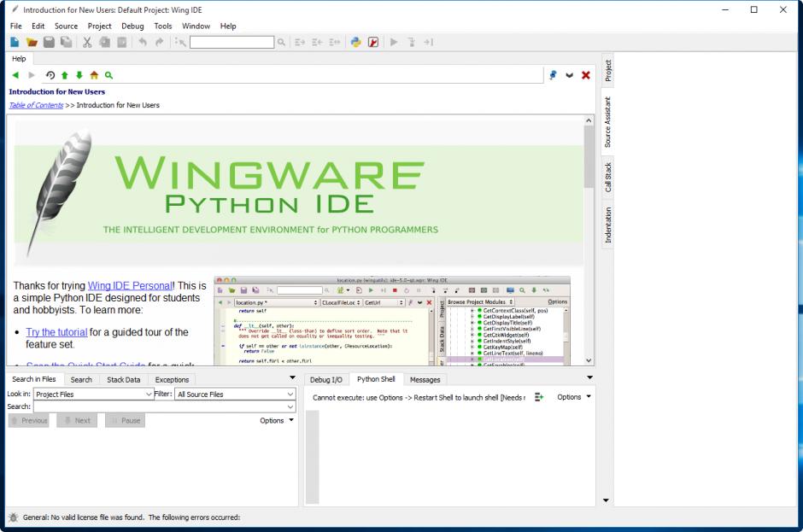Image resolution: width=803 pixels, height=532 pixels.
Task: Open the Tools menu
Action: point(163,26)
